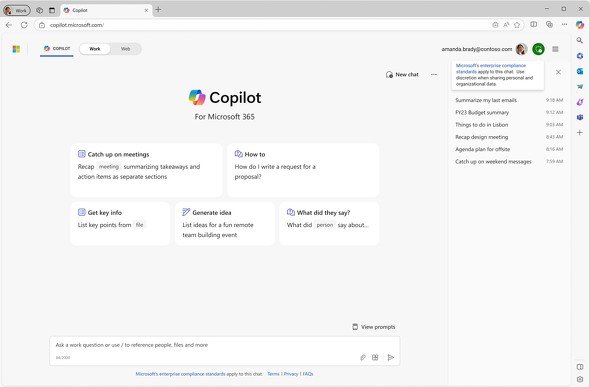Toggle the sidebar layout icon at bottom right
The height and width of the screenshot is (387, 590).
pyautogui.click(x=580, y=367)
